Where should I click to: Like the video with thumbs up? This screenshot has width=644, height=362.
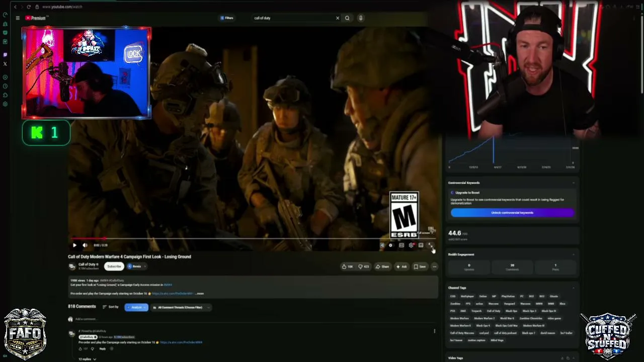tap(347, 266)
